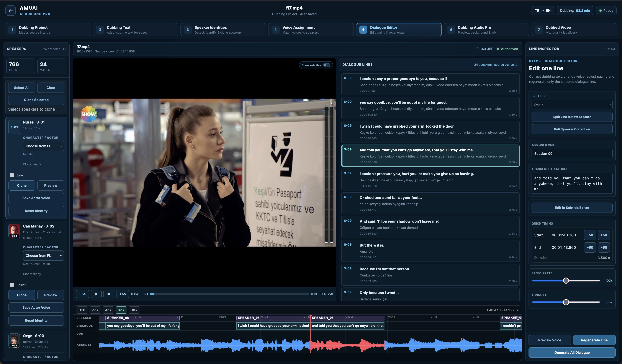Click the SHOW channel logo in video
This screenshot has width=622, height=364.
click(x=89, y=114)
